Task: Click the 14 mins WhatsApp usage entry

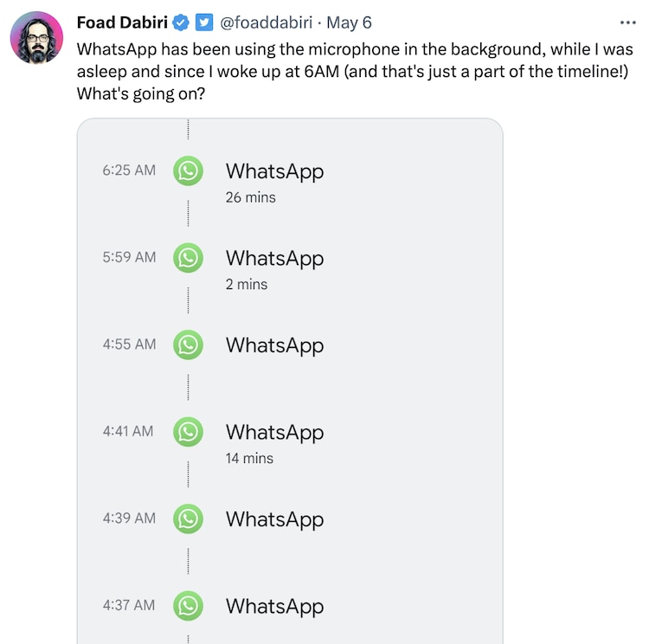Action: pyautogui.click(x=249, y=458)
